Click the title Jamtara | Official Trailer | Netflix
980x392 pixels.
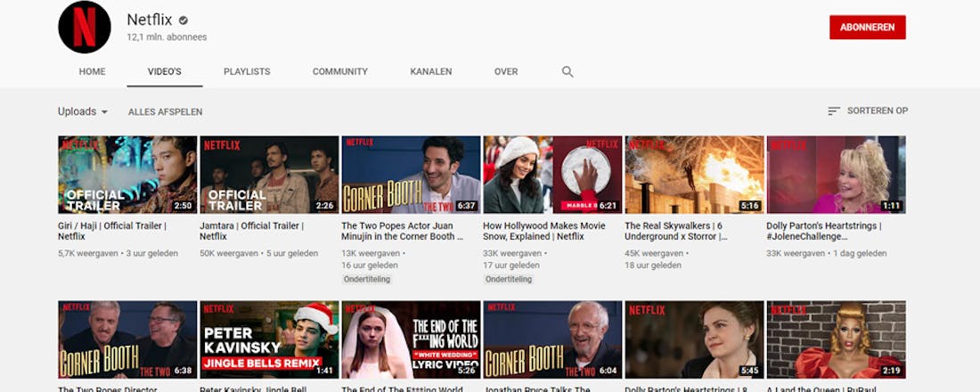click(x=252, y=232)
